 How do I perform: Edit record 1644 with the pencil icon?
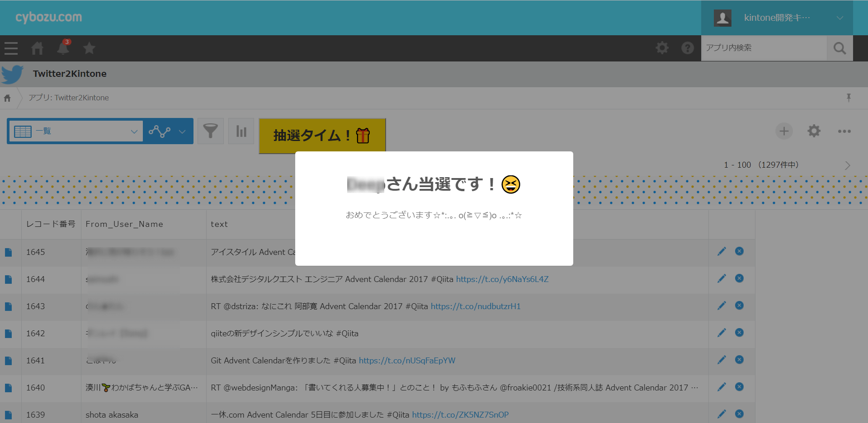722,278
